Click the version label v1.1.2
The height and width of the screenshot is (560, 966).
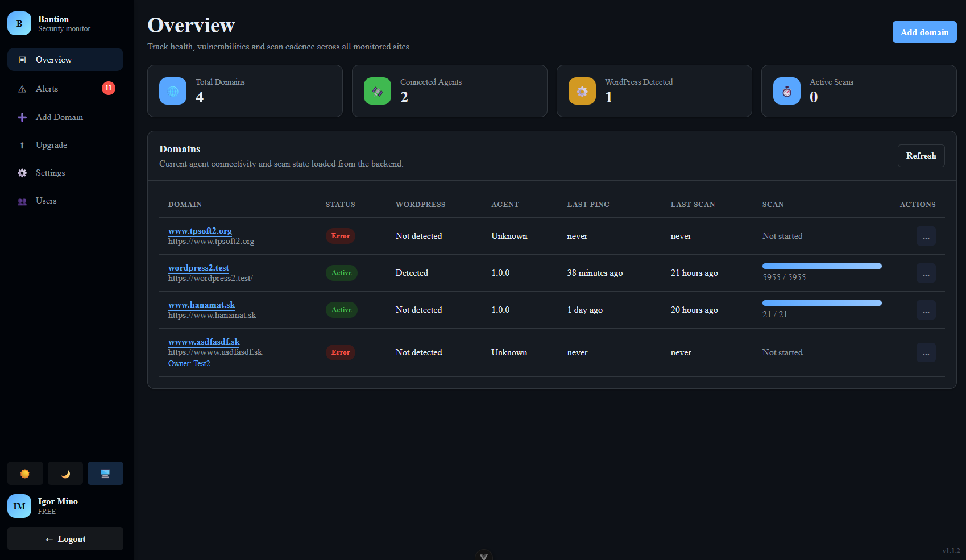coord(951,551)
